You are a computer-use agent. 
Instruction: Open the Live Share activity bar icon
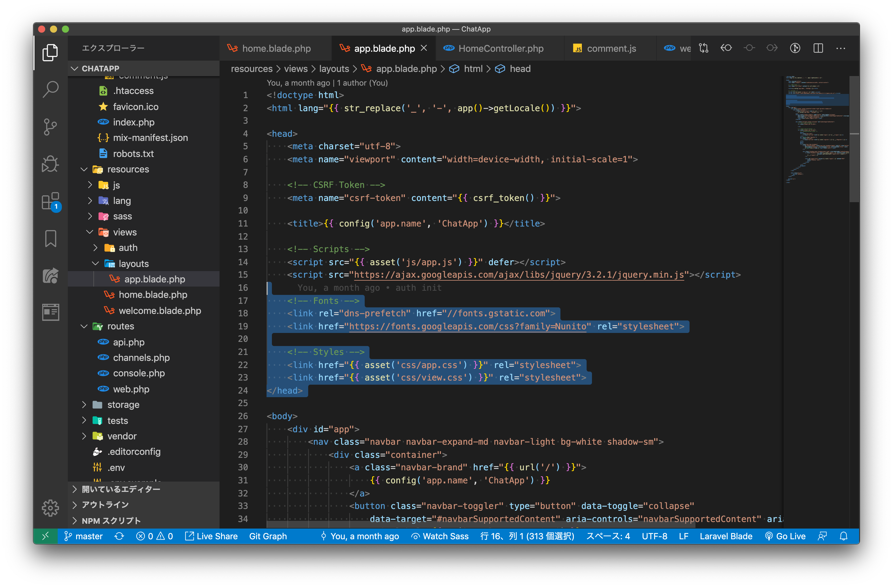(x=50, y=276)
